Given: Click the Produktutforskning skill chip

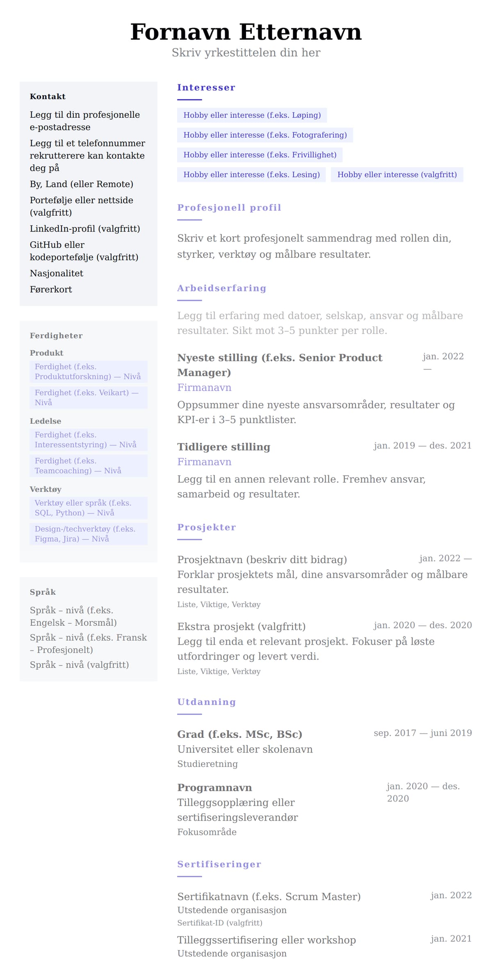Looking at the screenshot, I should pyautogui.click(x=88, y=371).
